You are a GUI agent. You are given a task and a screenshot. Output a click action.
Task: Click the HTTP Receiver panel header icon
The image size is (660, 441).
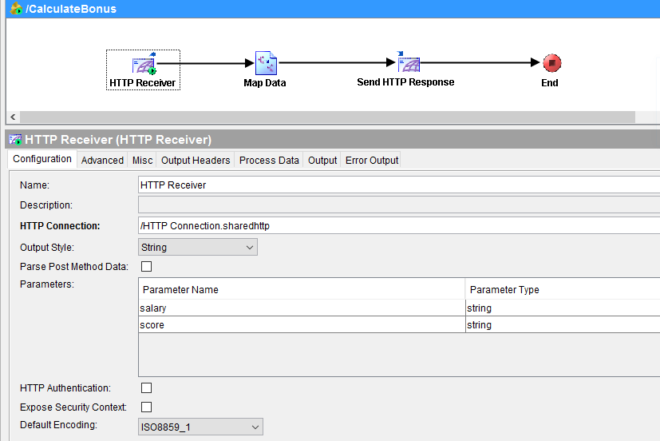click(16, 139)
